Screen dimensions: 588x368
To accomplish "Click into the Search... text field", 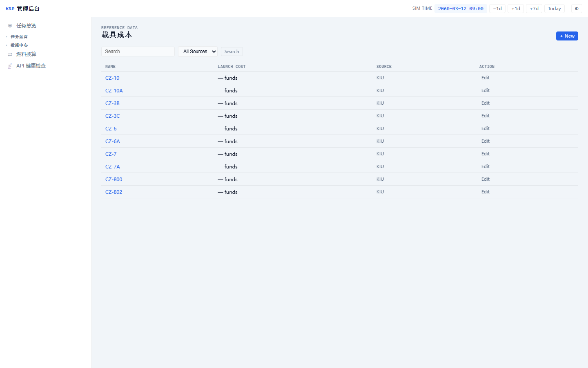I will coord(138,52).
